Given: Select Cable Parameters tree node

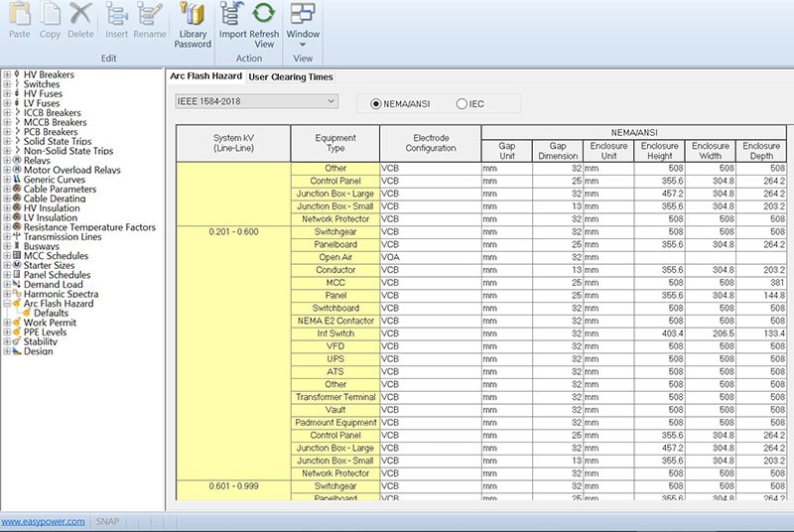Looking at the screenshot, I should (60, 190).
